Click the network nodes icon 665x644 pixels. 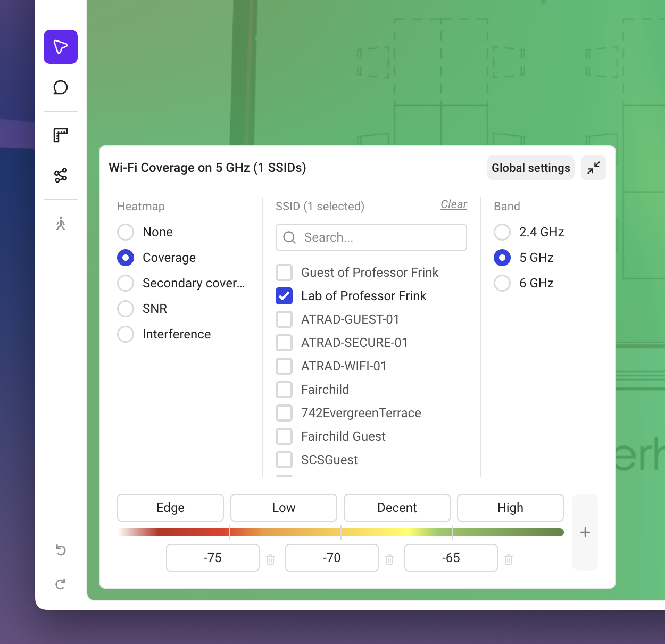tap(61, 175)
